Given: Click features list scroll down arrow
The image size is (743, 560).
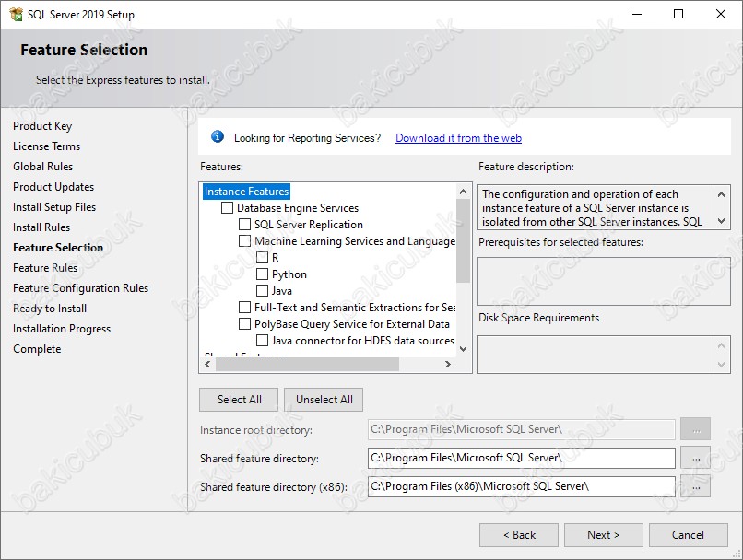Looking at the screenshot, I should coord(464,349).
